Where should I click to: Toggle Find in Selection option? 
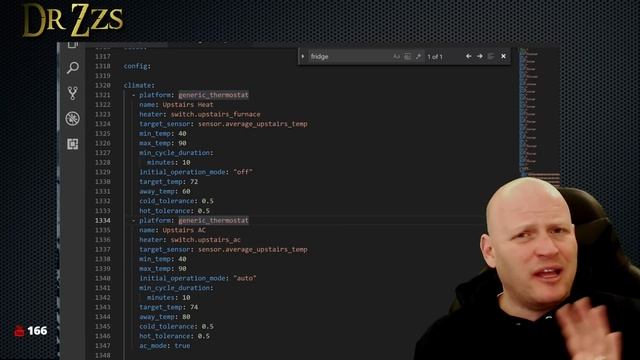pyautogui.click(x=491, y=56)
